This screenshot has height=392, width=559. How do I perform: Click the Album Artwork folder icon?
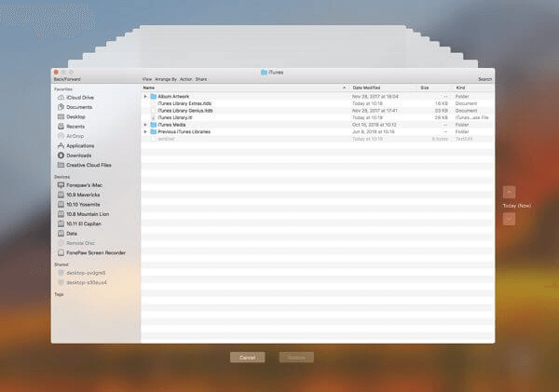(x=154, y=96)
